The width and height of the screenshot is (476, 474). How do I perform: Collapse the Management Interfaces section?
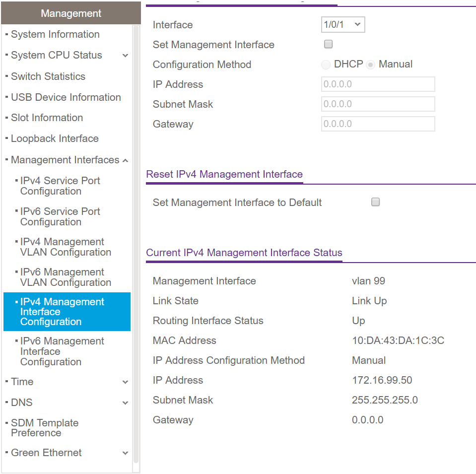coord(125,160)
